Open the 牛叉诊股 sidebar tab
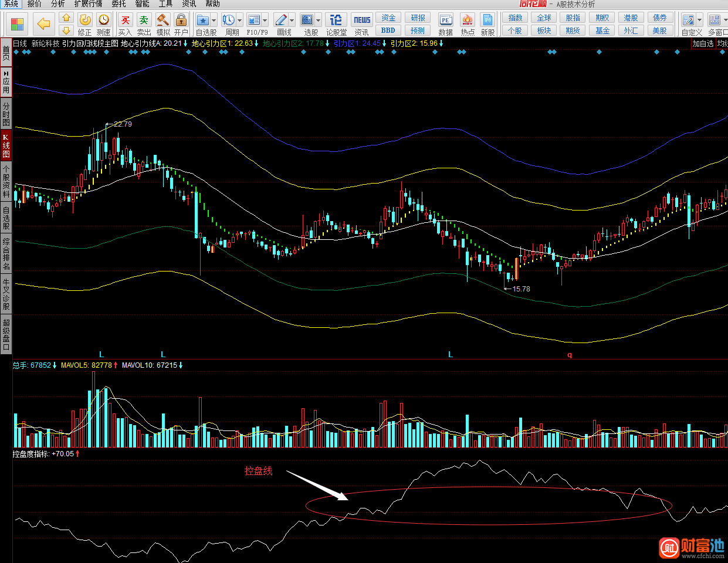This screenshot has width=728, height=563. coord(6,294)
